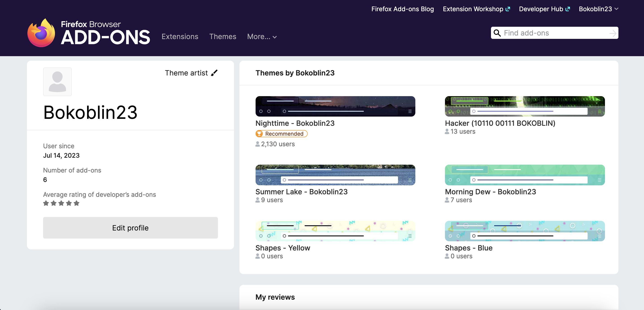Click the Find add-ons search field
Viewport: 644px width, 310px height.
pyautogui.click(x=554, y=33)
